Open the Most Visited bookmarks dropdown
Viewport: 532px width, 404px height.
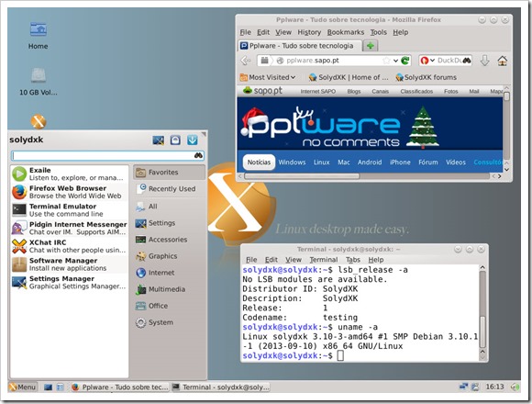268,77
